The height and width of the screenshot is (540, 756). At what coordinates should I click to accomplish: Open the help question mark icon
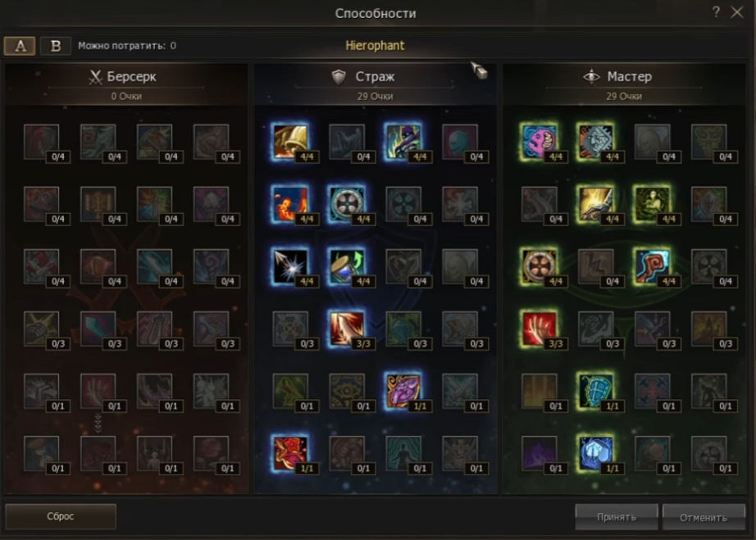coord(716,12)
